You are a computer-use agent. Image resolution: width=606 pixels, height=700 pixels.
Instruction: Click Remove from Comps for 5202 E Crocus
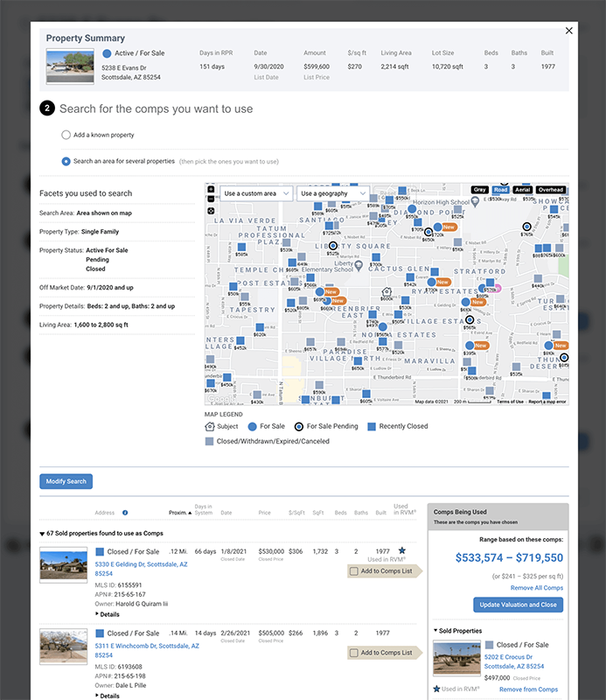pyautogui.click(x=528, y=689)
